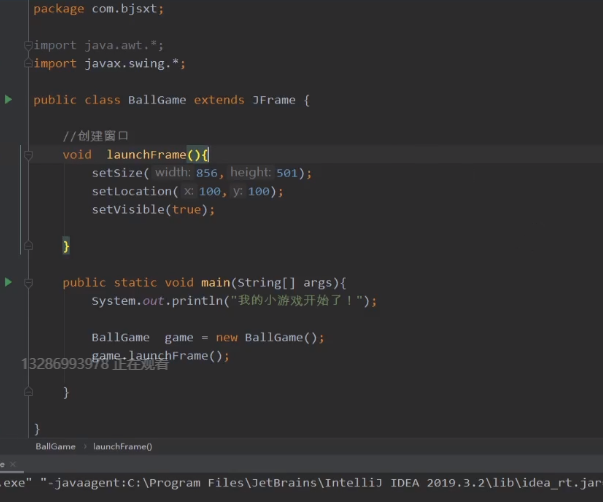Click the new BallGame() expression

point(267,338)
